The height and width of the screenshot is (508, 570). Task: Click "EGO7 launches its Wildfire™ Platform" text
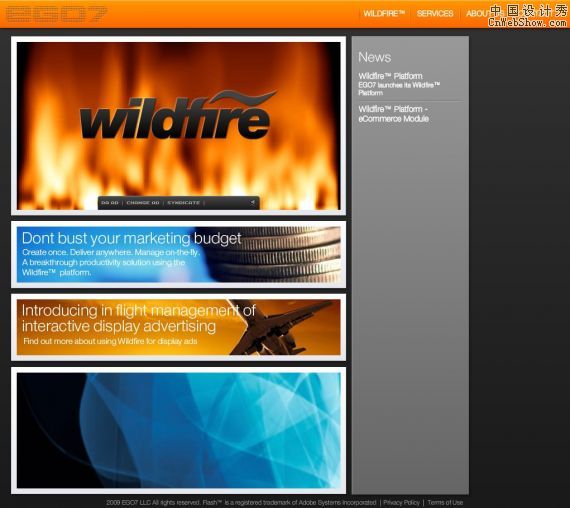coord(399,89)
